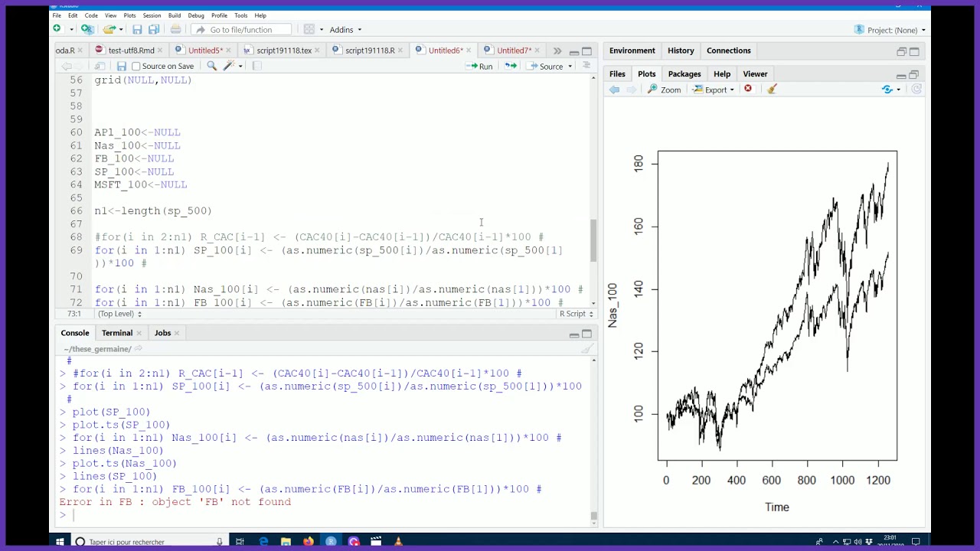Switch to the Packages tab

[x=684, y=74]
